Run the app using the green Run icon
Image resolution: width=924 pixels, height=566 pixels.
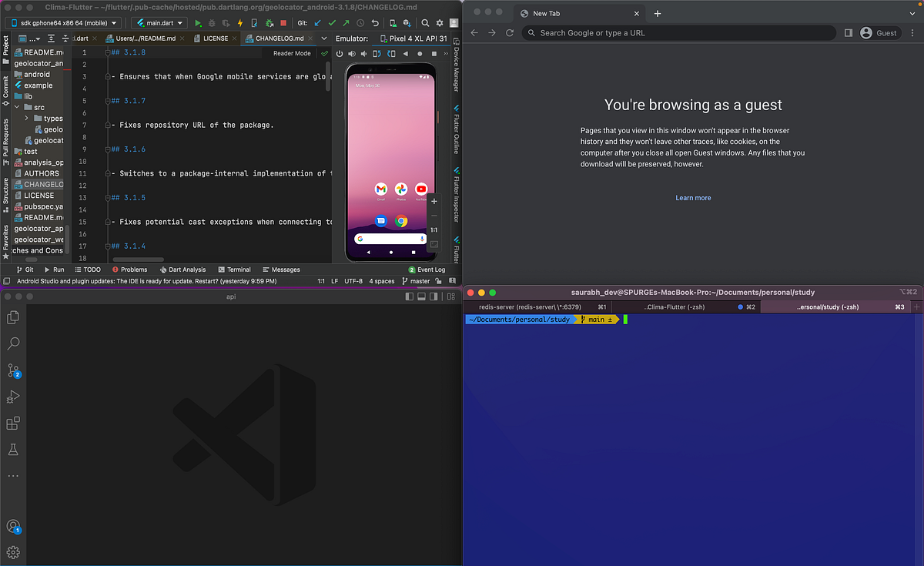click(x=198, y=23)
